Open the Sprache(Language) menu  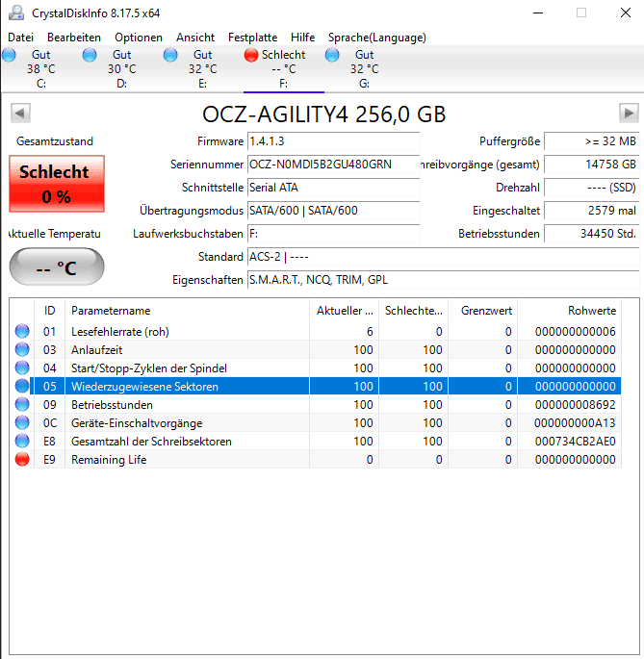coord(377,38)
